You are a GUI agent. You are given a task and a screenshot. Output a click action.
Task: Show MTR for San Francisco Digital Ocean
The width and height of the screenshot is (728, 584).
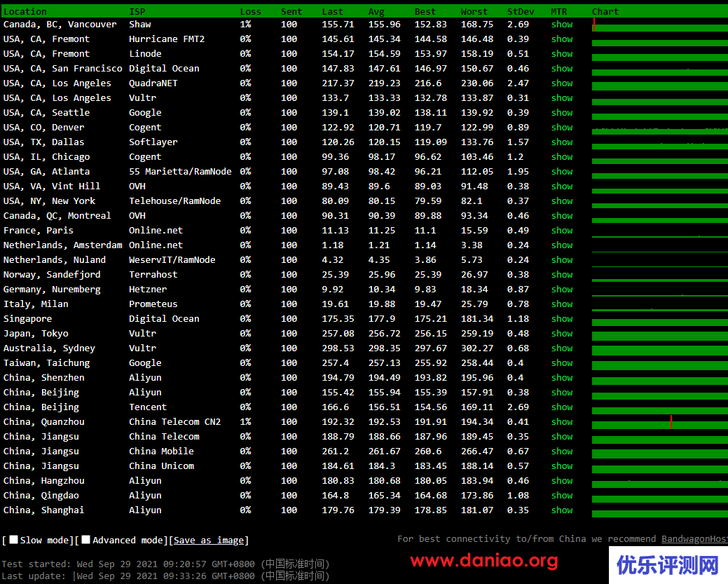(562, 69)
